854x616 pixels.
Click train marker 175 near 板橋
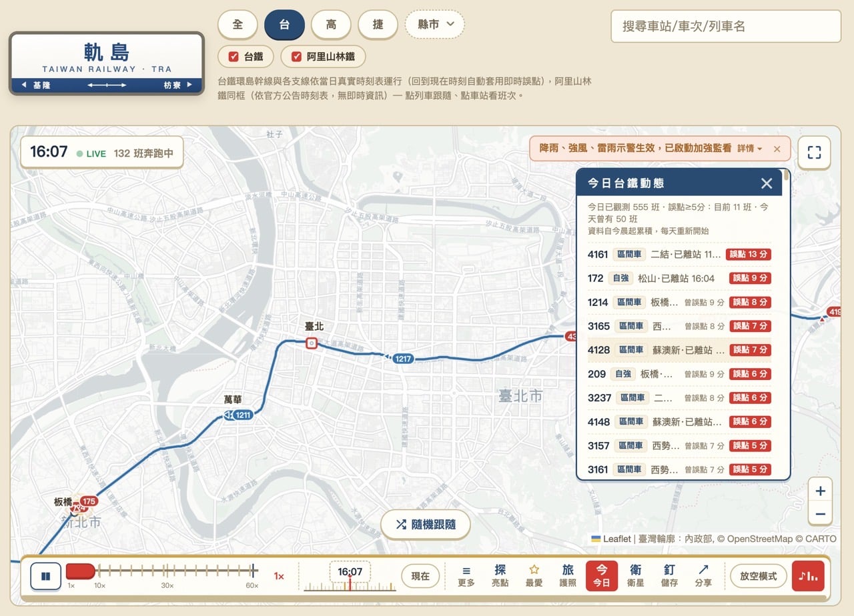pos(89,501)
